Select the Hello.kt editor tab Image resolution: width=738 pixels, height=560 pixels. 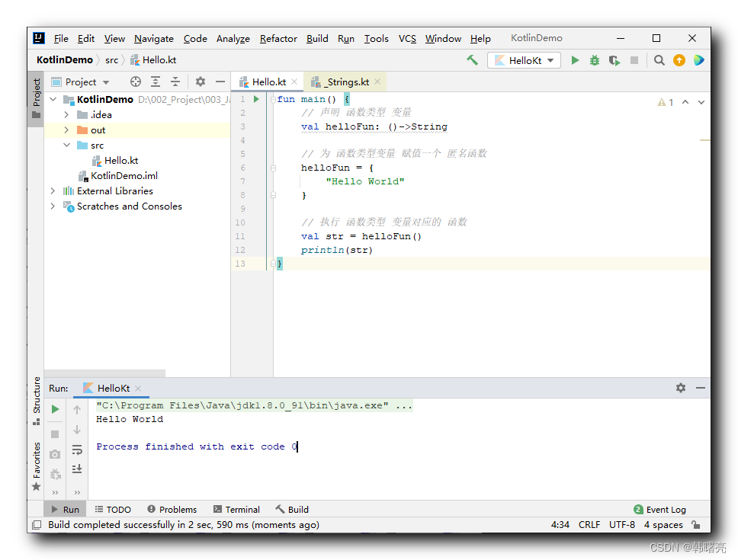pyautogui.click(x=269, y=82)
